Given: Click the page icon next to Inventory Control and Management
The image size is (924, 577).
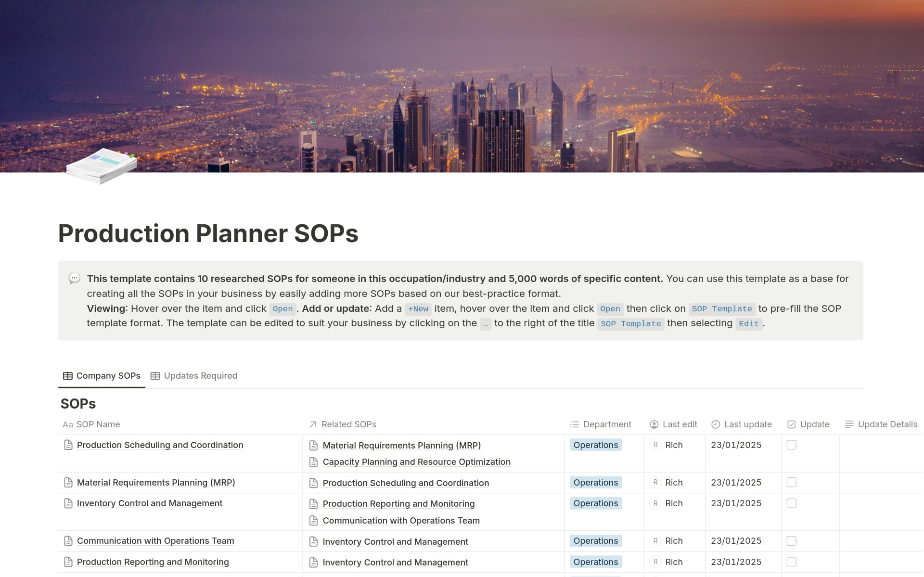Looking at the screenshot, I should (69, 503).
